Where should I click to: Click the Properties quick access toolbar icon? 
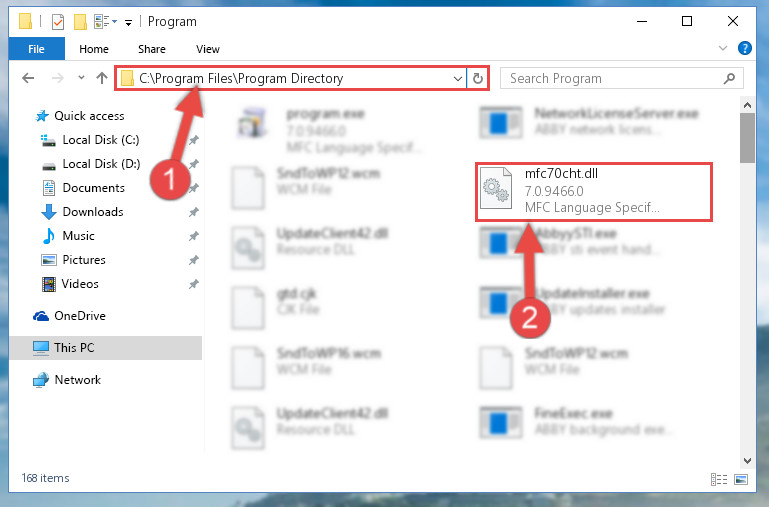pos(57,22)
